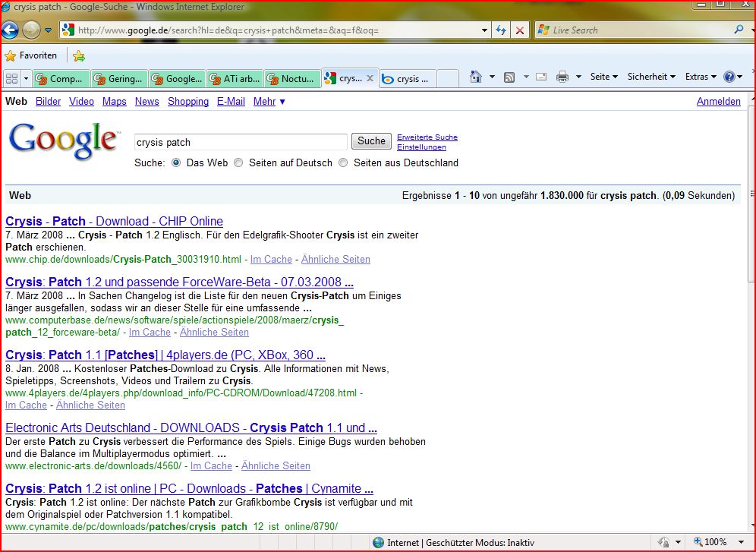Click the vertical scrollbar down arrow
The width and height of the screenshot is (756, 552).
coord(752,526)
